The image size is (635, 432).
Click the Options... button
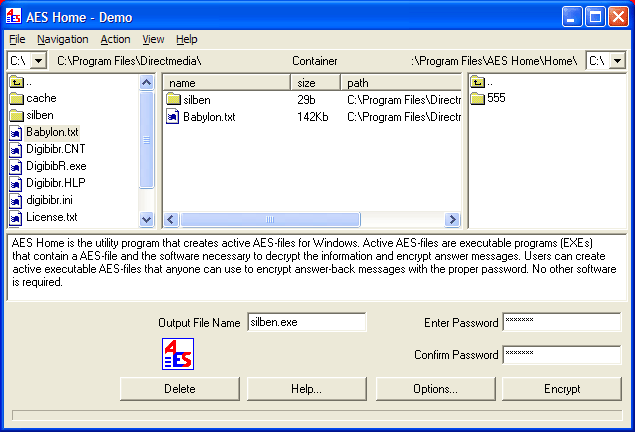click(434, 388)
